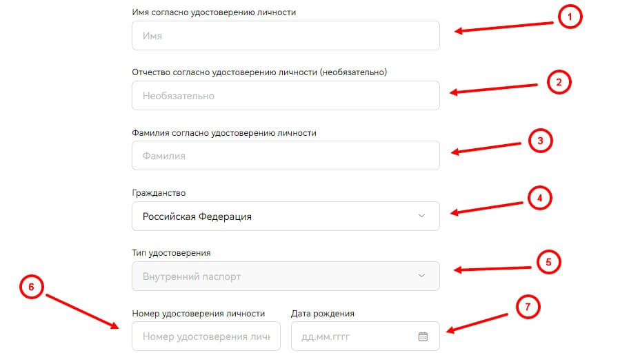The image size is (629, 364).
Task: Click the optional Отчество input with Необязательно placeholder
Action: coord(286,96)
